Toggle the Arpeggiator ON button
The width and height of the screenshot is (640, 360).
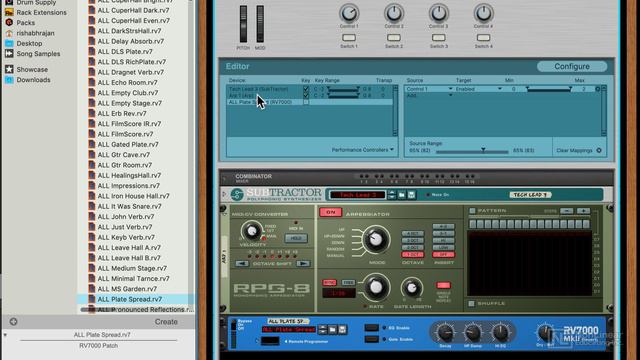330,212
